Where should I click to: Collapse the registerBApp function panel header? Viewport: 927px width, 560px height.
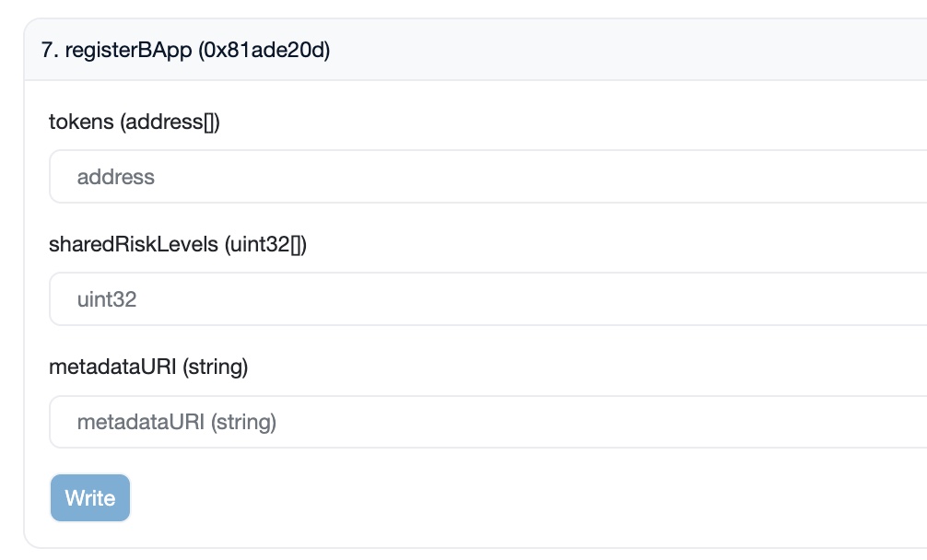[475, 50]
